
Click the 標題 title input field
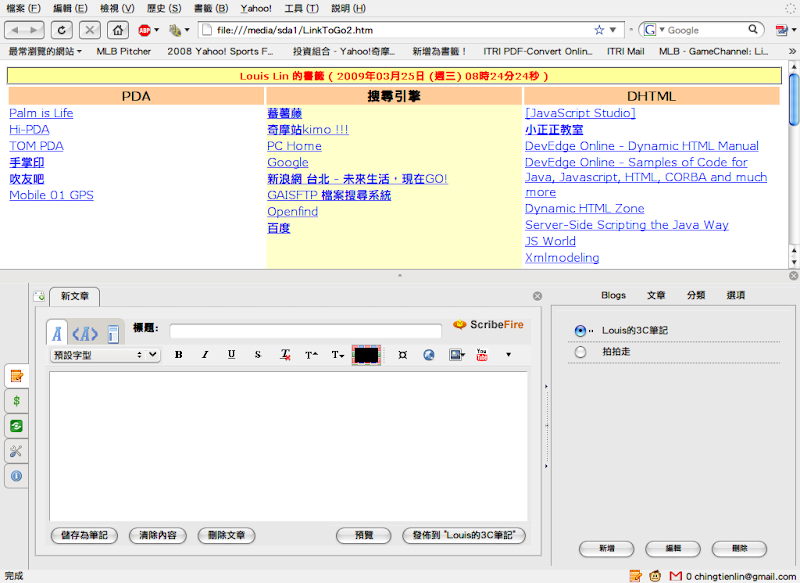click(306, 331)
